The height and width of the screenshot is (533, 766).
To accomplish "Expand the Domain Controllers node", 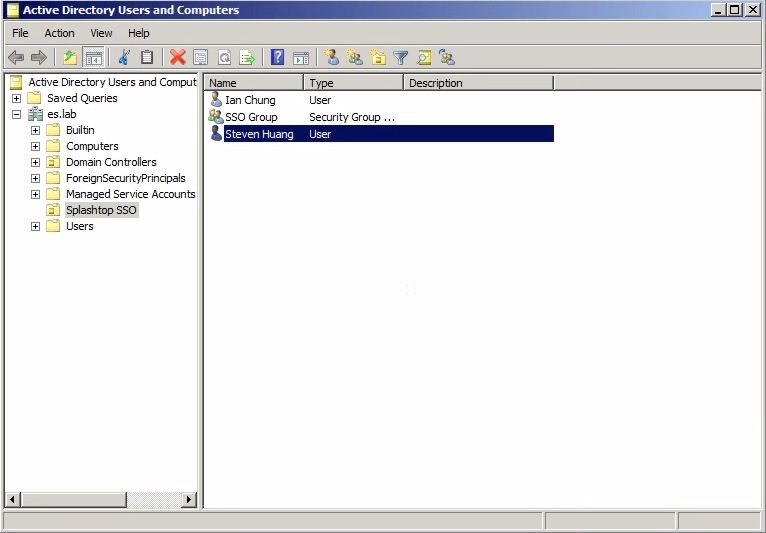I will [35, 162].
